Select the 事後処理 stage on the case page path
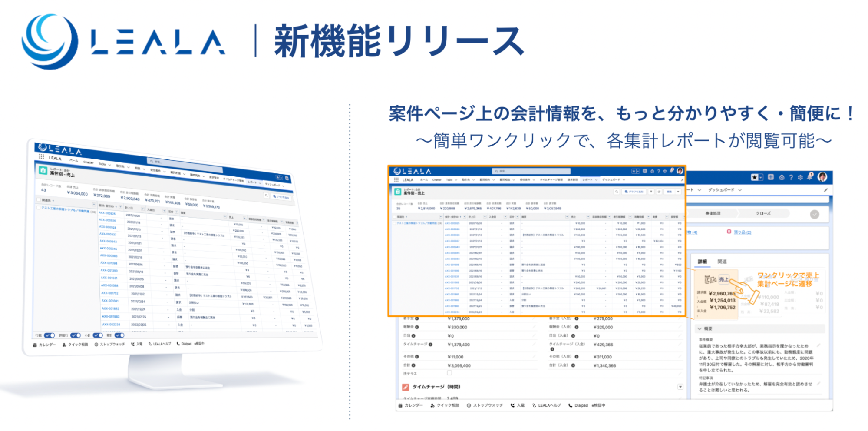 (713, 213)
